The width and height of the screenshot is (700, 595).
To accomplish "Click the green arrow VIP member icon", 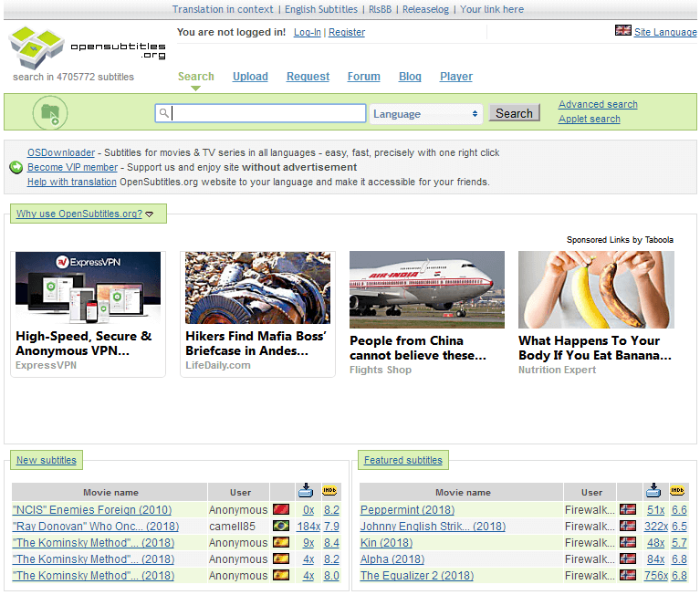I will (16, 167).
